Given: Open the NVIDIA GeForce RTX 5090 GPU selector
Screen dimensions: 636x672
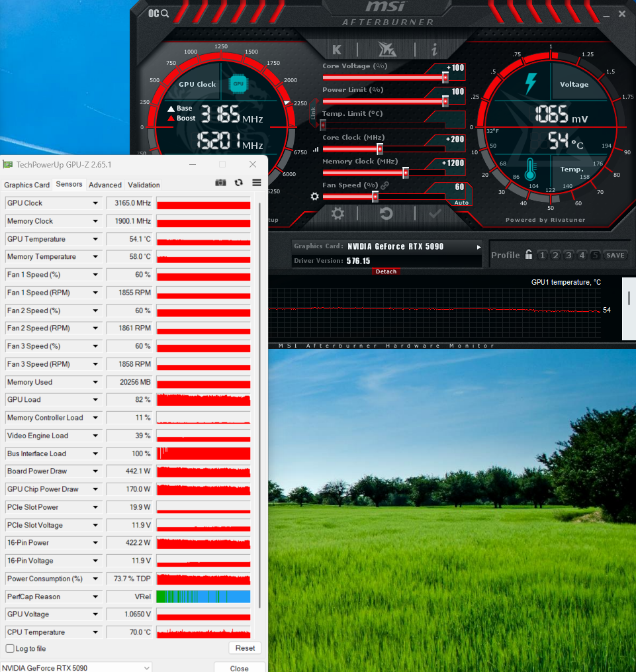Looking at the screenshot, I should [x=76, y=668].
